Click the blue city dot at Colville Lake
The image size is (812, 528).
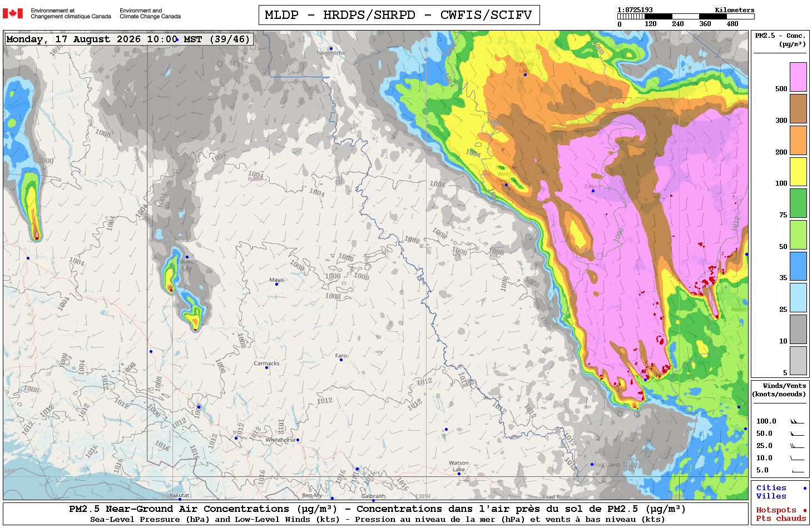(x=525, y=74)
